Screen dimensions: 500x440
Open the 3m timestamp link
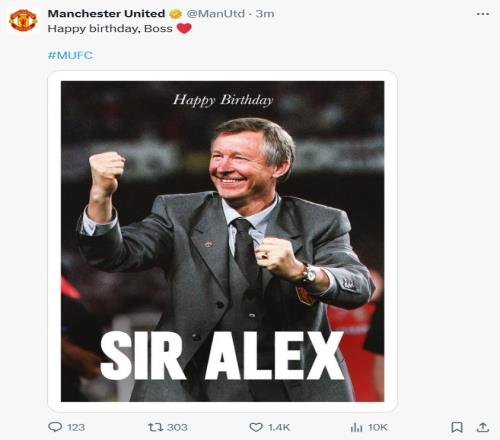click(265, 14)
